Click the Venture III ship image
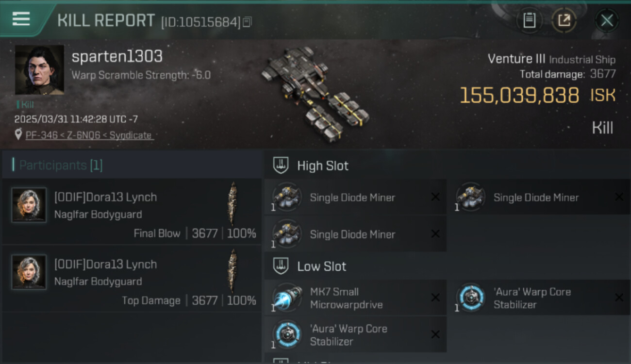This screenshot has width=631, height=364. (315, 92)
